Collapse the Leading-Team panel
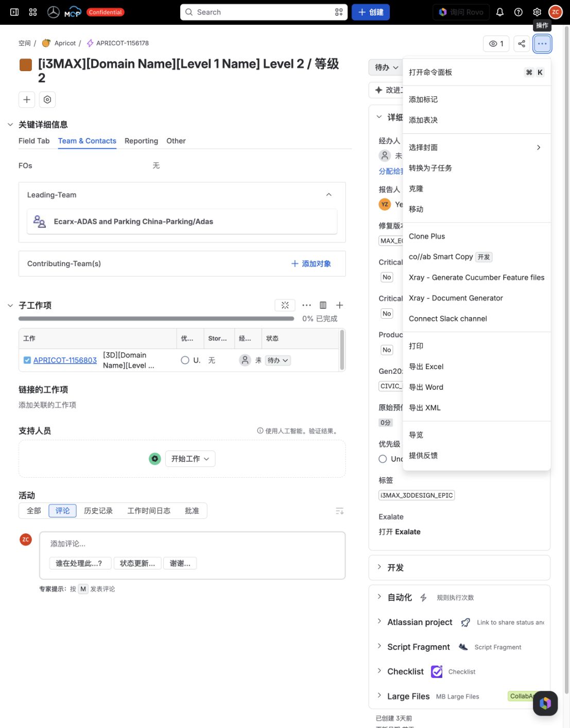 (x=329, y=195)
